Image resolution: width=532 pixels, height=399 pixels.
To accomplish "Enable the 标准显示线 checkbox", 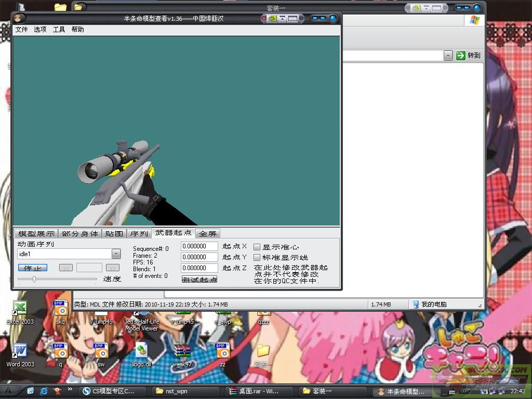I will 257,257.
